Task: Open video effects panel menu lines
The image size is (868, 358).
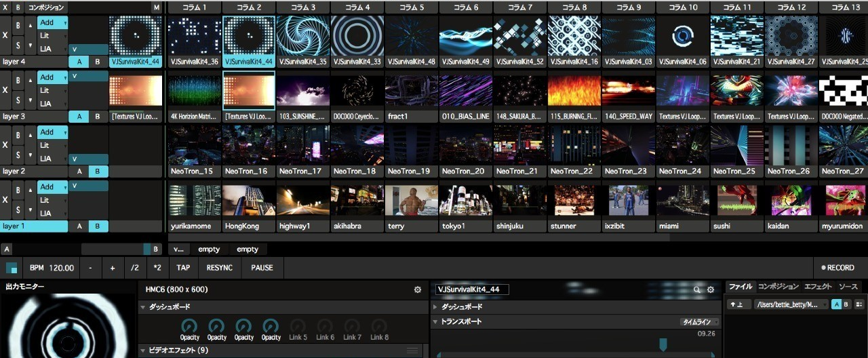Action: (412, 351)
